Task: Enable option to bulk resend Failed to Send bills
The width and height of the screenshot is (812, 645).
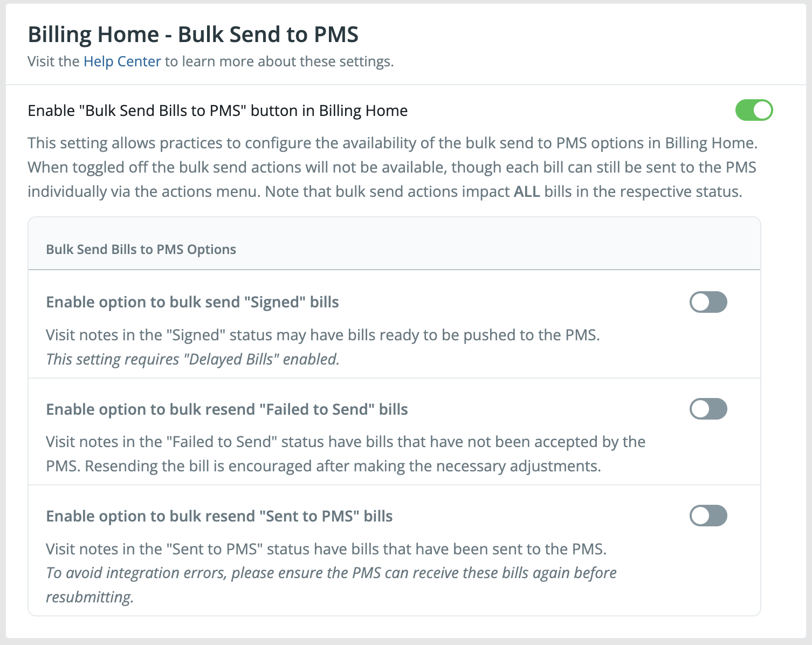Action: pos(708,409)
